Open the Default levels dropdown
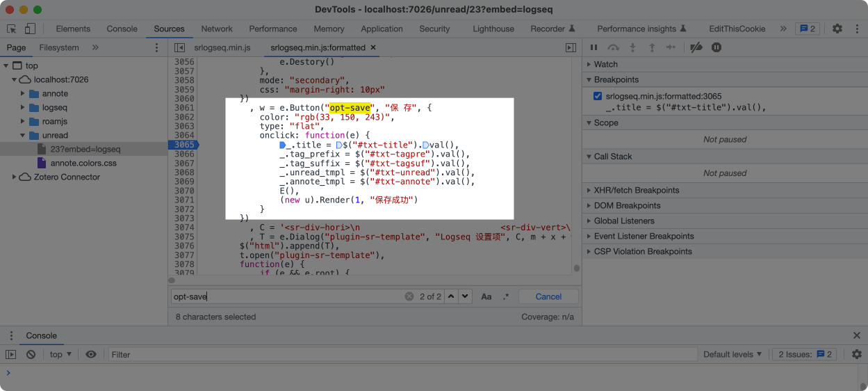 point(732,354)
